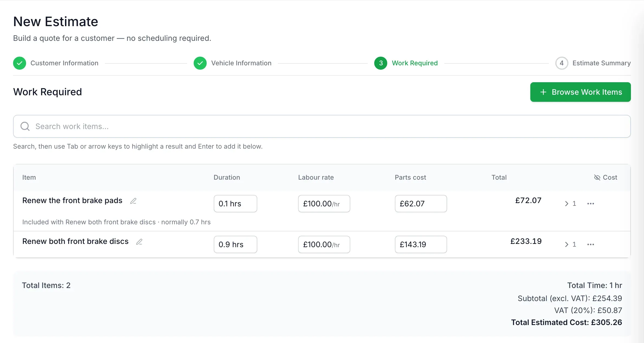Click the Item column header
This screenshot has width=644, height=343.
(29, 177)
